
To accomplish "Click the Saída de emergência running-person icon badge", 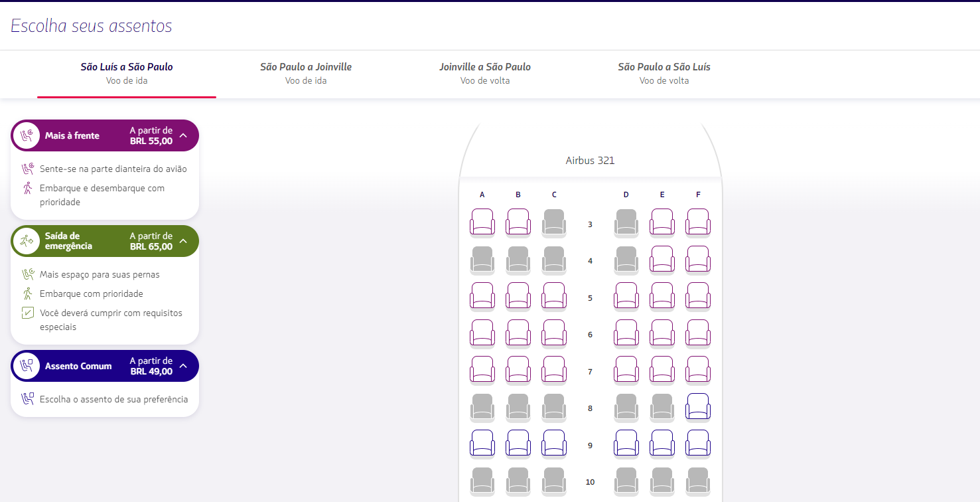I will click(27, 241).
